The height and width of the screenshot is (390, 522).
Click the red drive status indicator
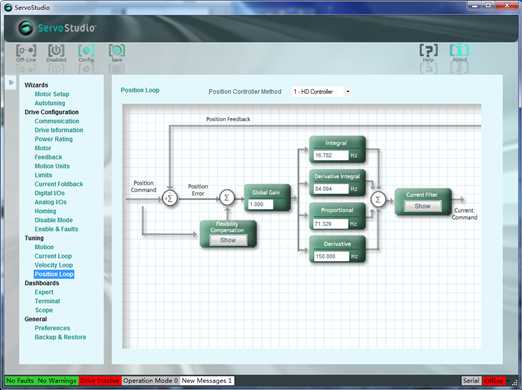pos(100,381)
